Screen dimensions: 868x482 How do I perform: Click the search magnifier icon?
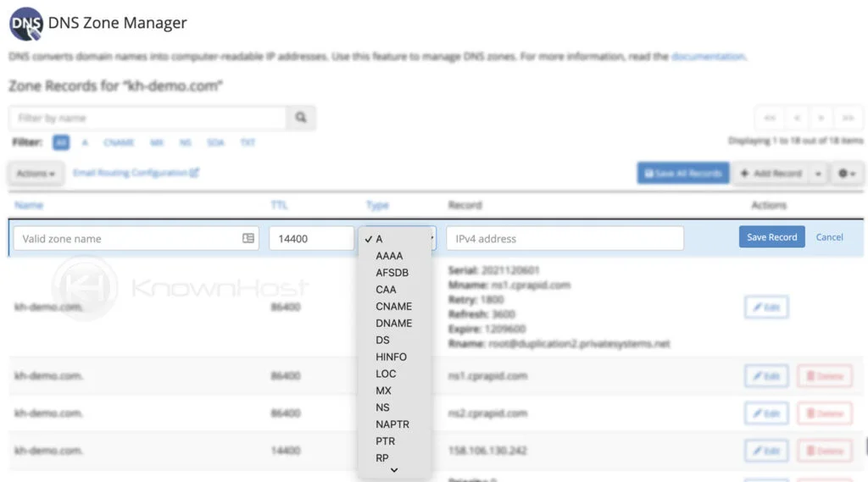300,119
